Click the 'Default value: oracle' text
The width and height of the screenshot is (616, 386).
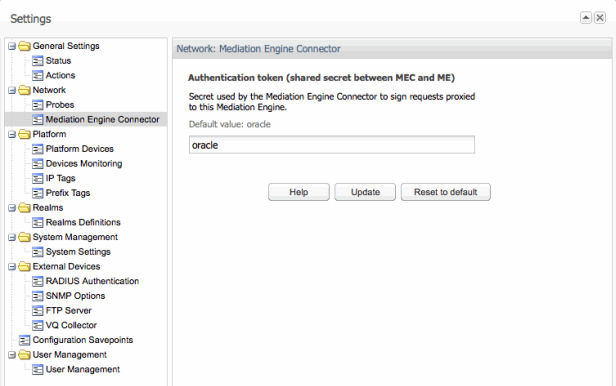click(229, 124)
